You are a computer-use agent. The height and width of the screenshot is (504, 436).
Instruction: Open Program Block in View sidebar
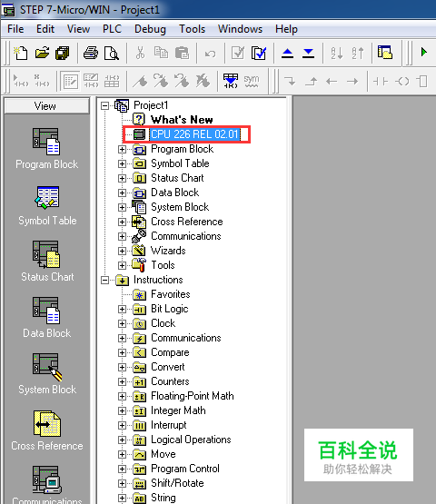coord(46,149)
